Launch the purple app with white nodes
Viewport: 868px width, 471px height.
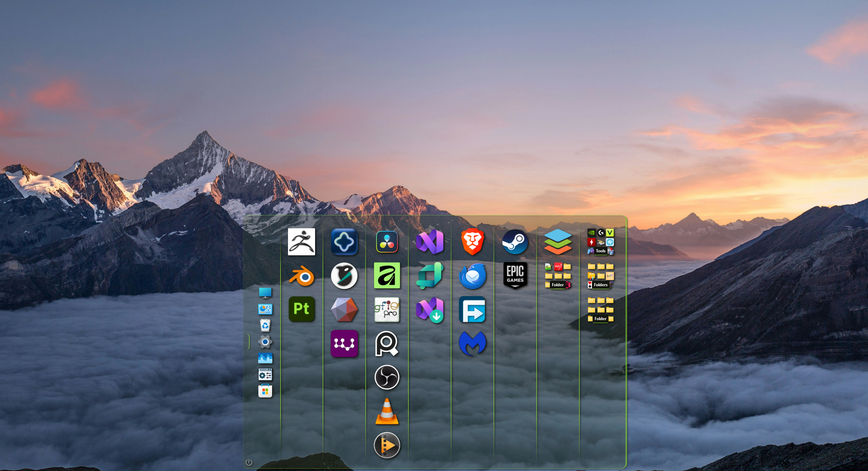click(x=344, y=344)
